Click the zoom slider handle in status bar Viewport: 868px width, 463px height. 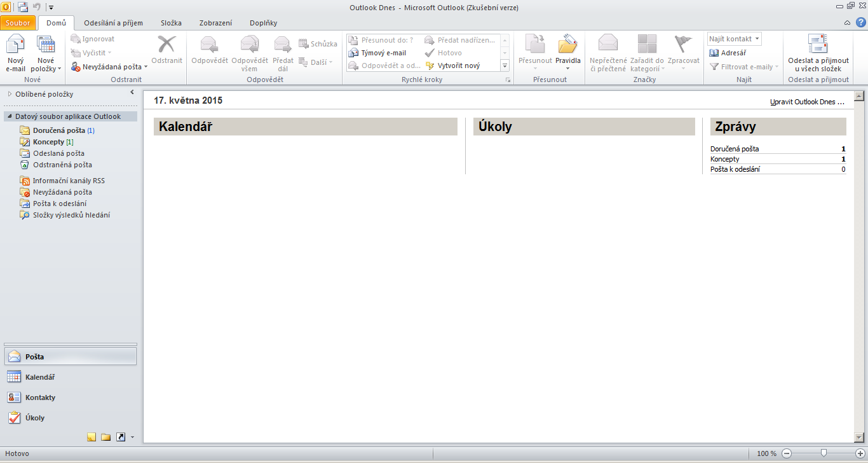824,453
